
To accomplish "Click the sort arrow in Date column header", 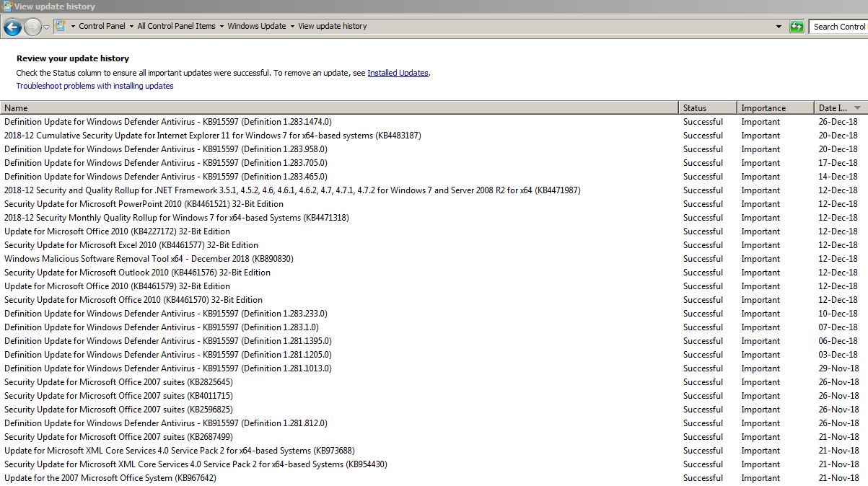I will pyautogui.click(x=857, y=108).
